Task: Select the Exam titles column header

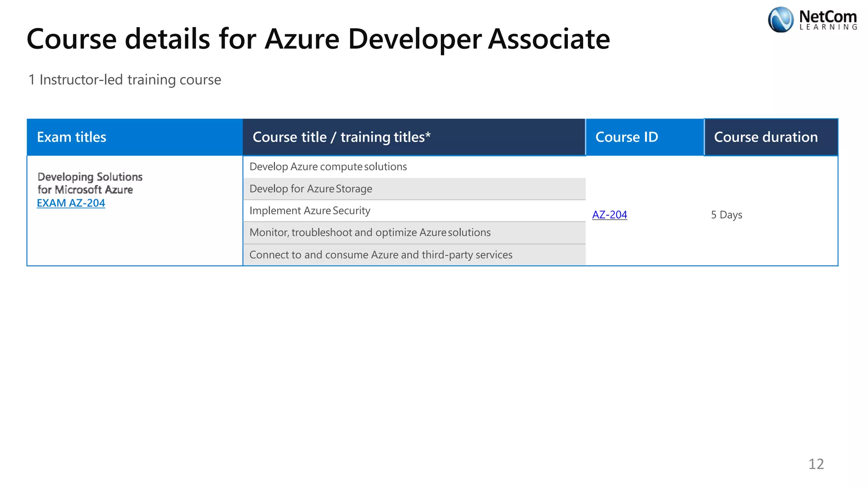Action: [135, 137]
